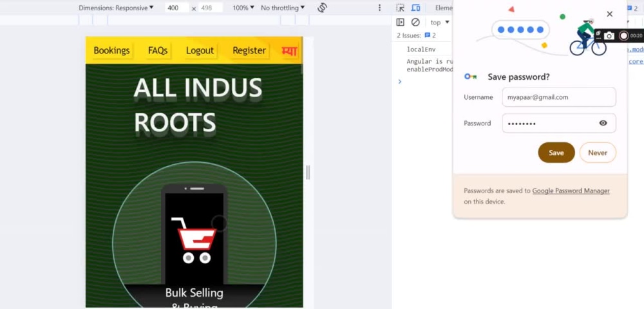Activate the inspect element picker icon
Image resolution: width=644 pixels, height=309 pixels.
tap(400, 8)
